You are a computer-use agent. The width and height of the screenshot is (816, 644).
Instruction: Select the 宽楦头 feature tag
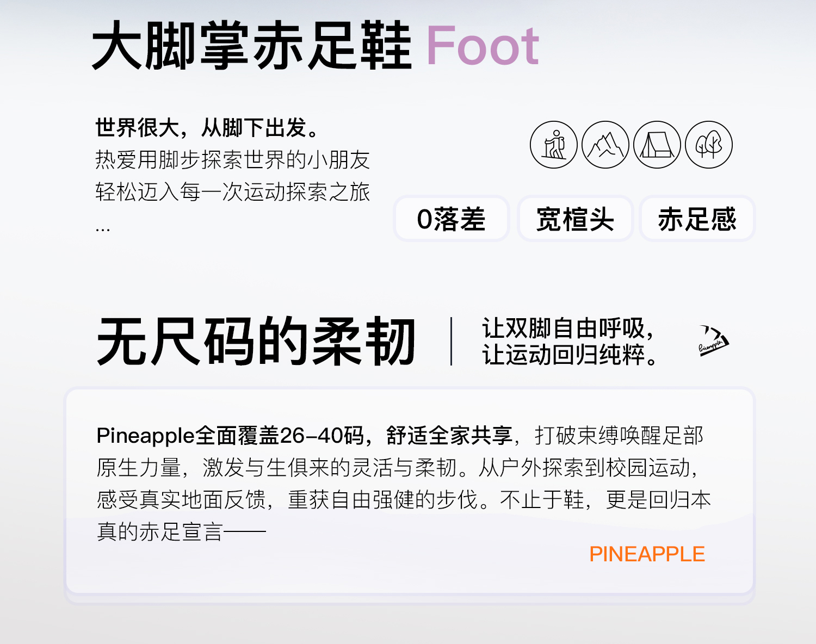575,219
